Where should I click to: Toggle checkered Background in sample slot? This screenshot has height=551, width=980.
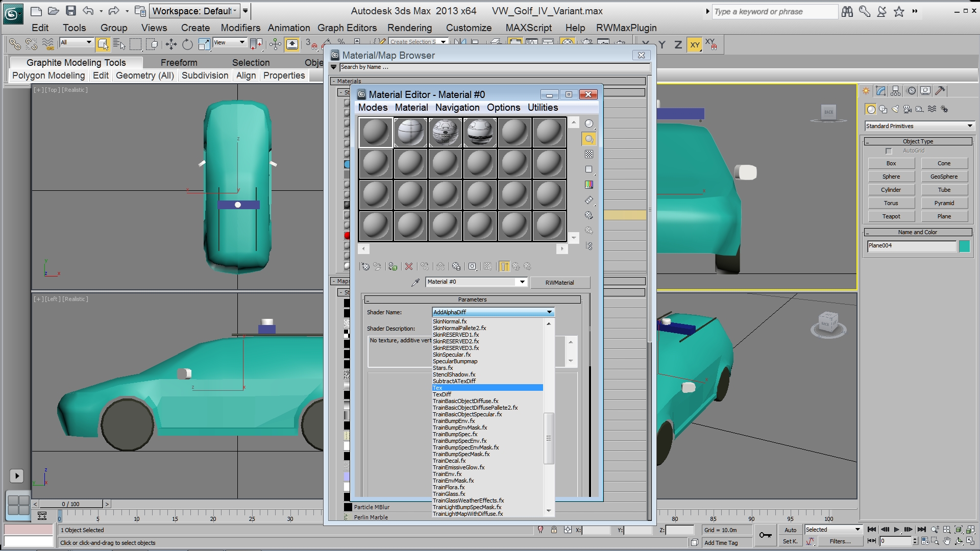[589, 154]
